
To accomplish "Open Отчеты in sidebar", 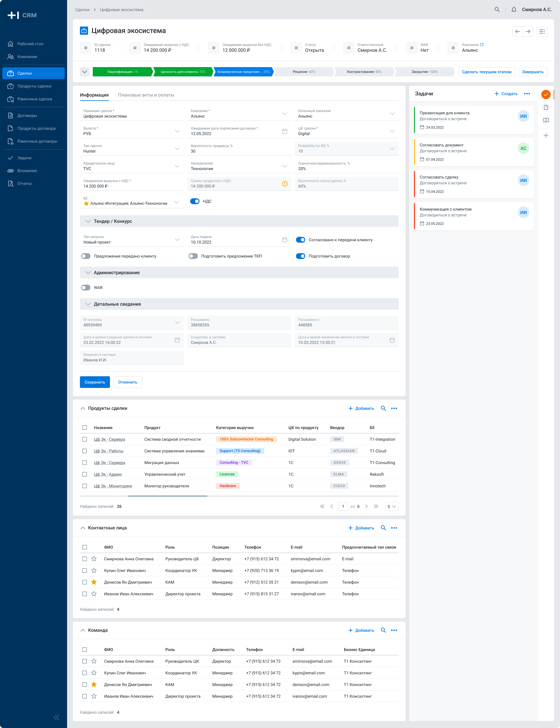I will point(33,184).
